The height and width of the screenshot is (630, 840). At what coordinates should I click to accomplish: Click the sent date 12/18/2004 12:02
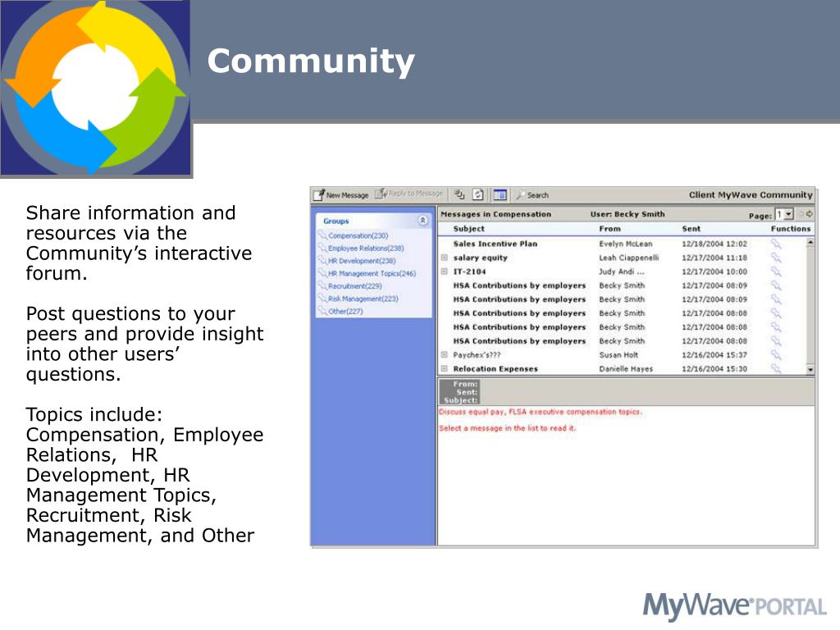click(714, 244)
